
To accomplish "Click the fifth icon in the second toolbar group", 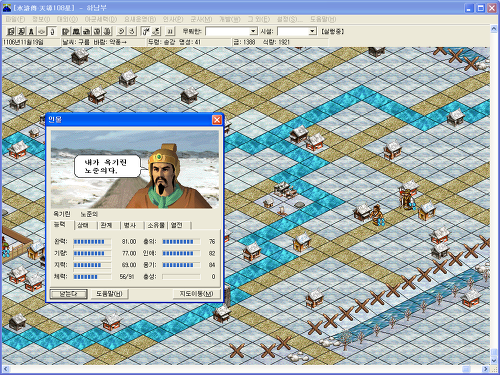I will (107, 31).
